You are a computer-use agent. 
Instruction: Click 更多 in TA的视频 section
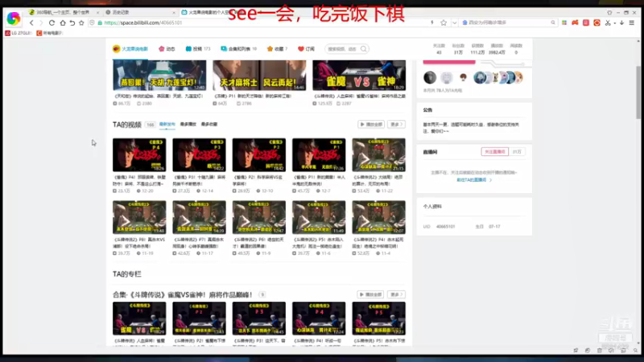[396, 124]
